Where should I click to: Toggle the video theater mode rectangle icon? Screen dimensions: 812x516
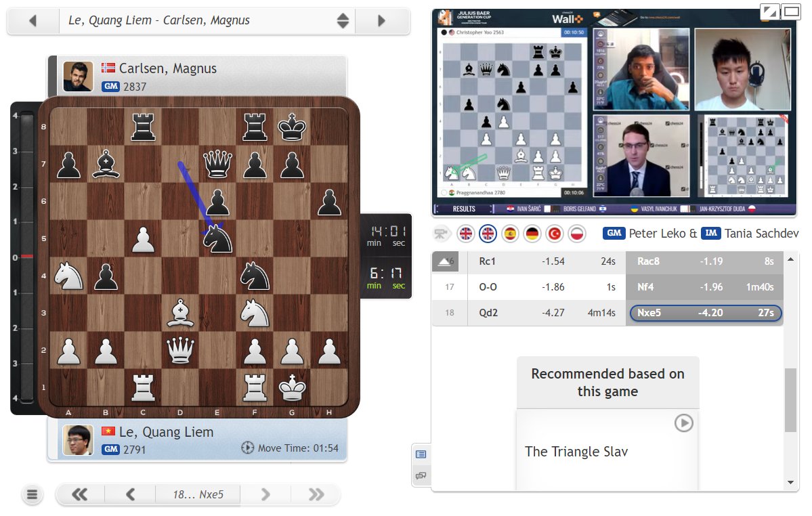[x=791, y=12]
